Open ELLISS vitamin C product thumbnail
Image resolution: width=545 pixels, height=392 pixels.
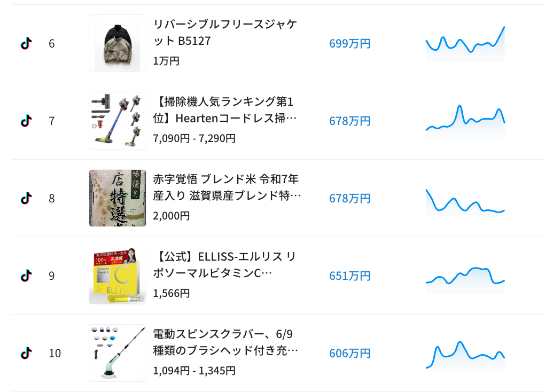[118, 276]
